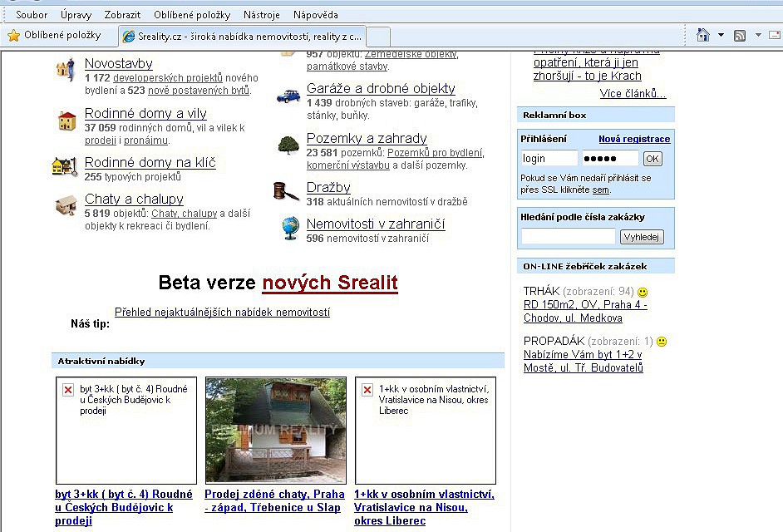Click the cottage icon beside Chaty a chalupy
This screenshot has width=783, height=532.
click(66, 204)
